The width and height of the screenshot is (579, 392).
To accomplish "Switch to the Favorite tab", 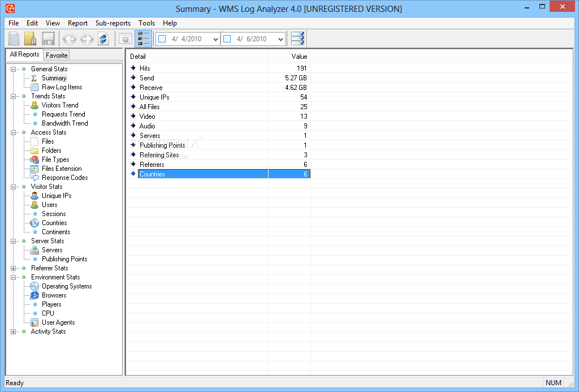I will [x=57, y=55].
